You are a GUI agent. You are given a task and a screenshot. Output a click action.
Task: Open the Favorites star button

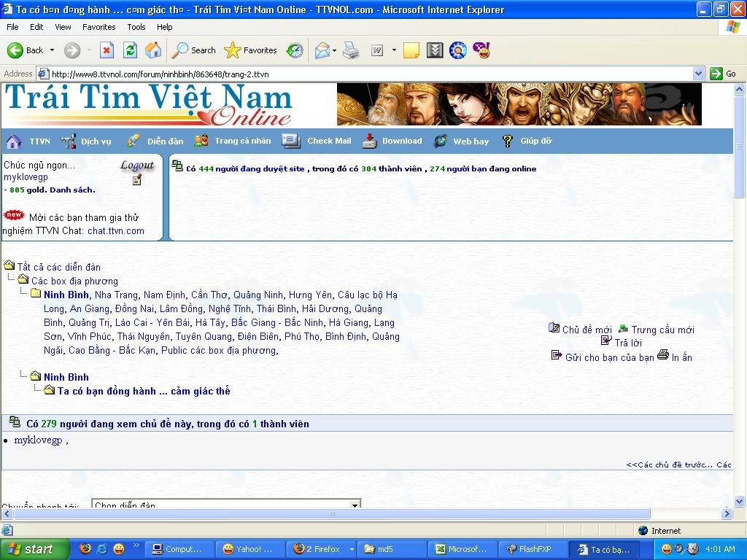[251, 50]
